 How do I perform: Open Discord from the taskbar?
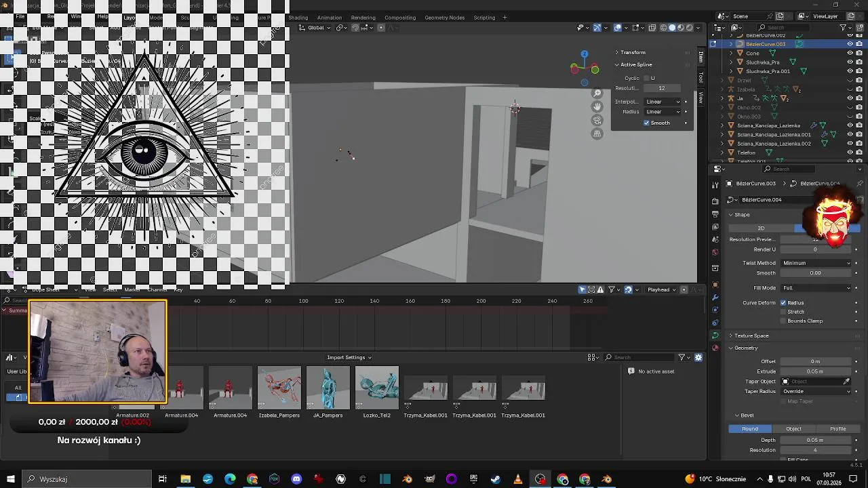pos(296,479)
